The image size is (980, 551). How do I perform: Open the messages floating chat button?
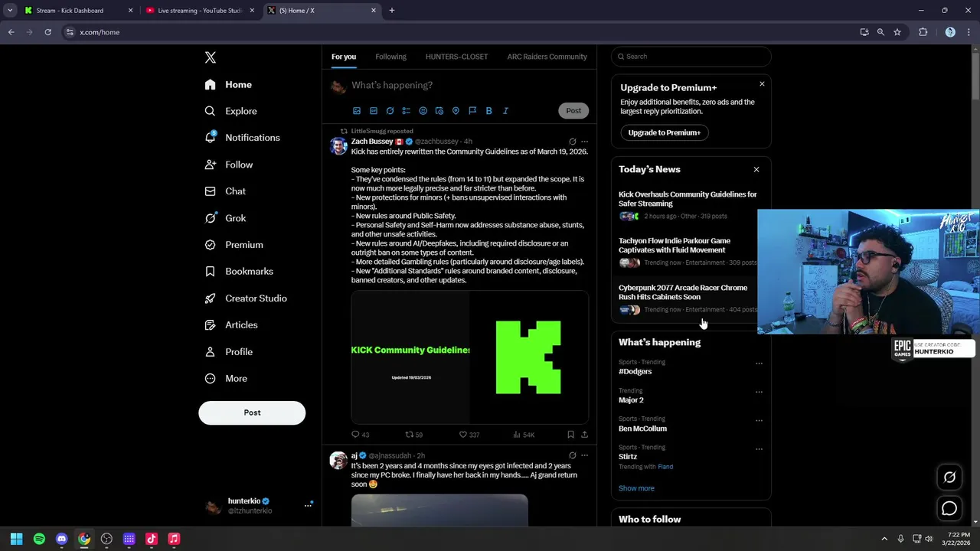click(x=949, y=508)
